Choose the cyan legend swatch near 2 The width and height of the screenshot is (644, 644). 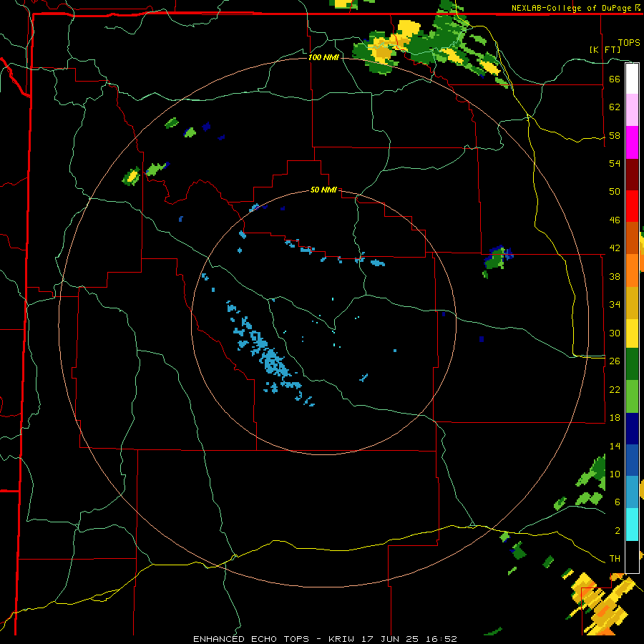[x=632, y=525]
